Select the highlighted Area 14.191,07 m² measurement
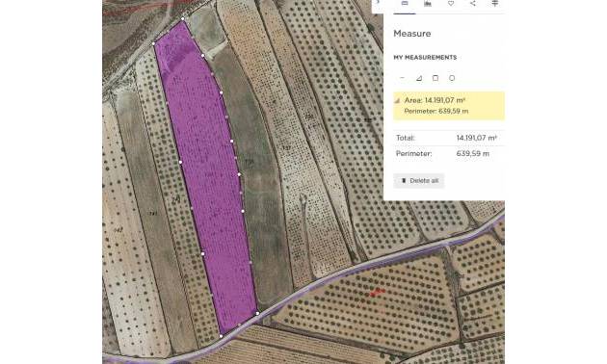The height and width of the screenshot is (364, 607). [449, 106]
